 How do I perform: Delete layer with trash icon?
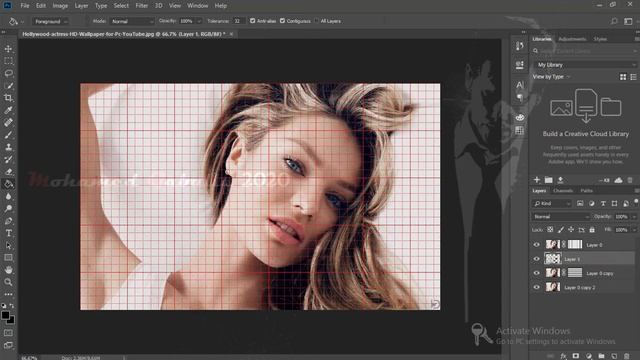click(627, 356)
